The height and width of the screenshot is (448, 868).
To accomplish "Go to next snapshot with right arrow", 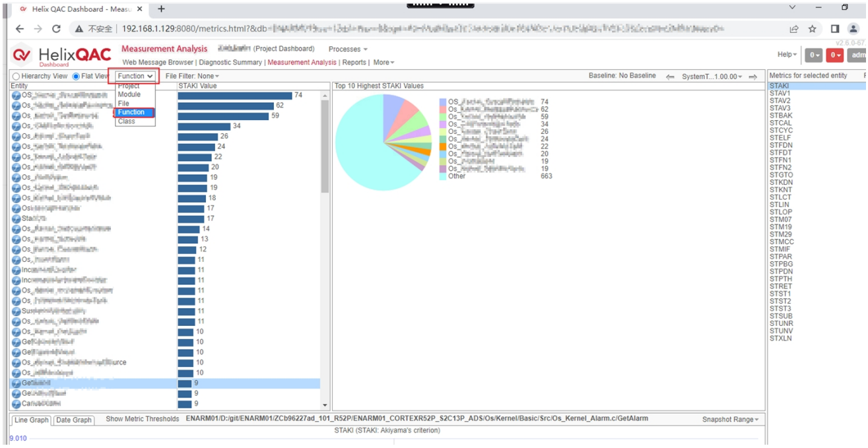I will [x=752, y=77].
